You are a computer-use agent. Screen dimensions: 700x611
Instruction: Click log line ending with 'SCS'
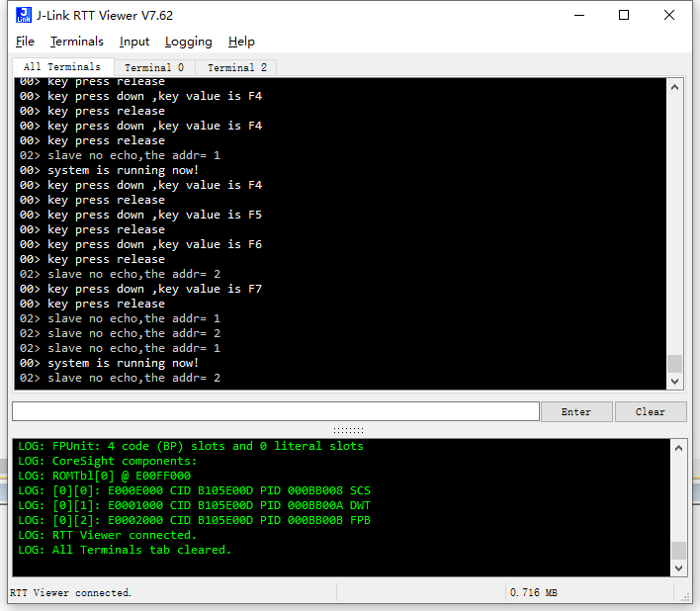194,490
